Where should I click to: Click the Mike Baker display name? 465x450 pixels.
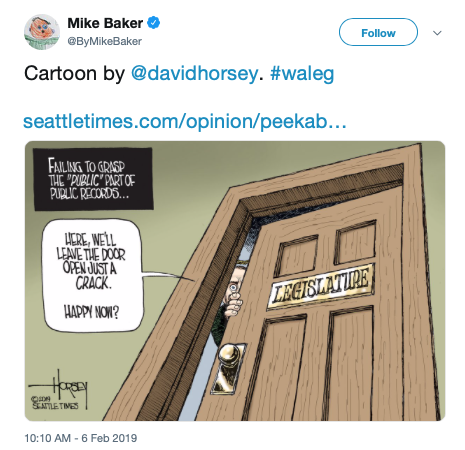tap(105, 23)
